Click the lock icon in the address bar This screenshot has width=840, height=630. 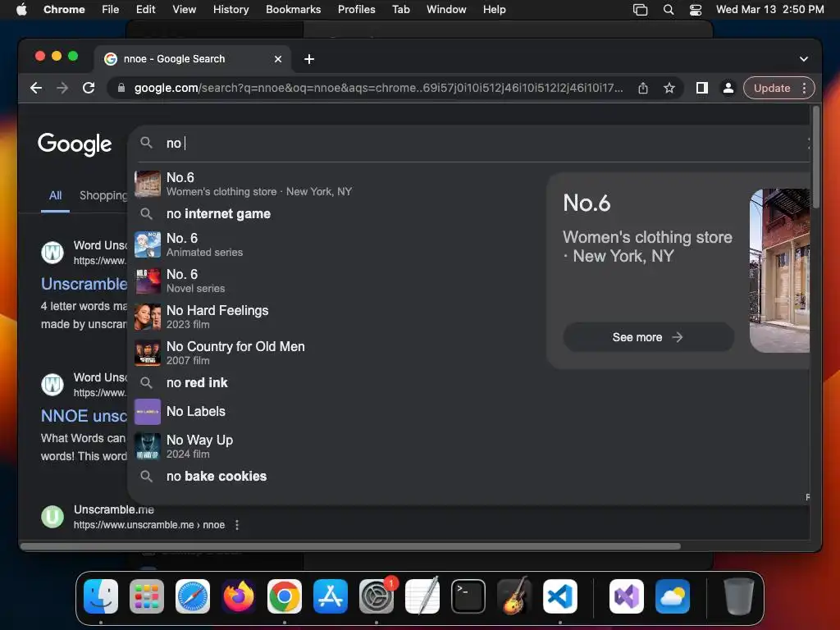click(121, 88)
